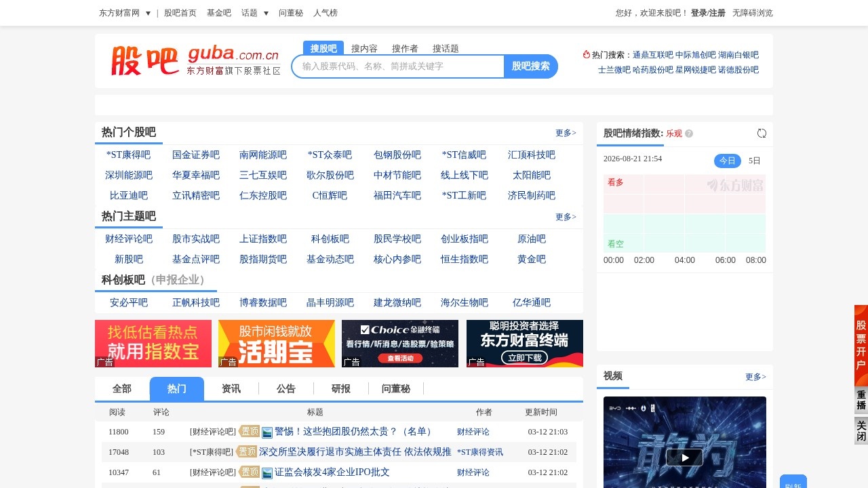Screen dimensions: 868x488
Task: Open 人气榜 in top navigation
Action: 325,13
